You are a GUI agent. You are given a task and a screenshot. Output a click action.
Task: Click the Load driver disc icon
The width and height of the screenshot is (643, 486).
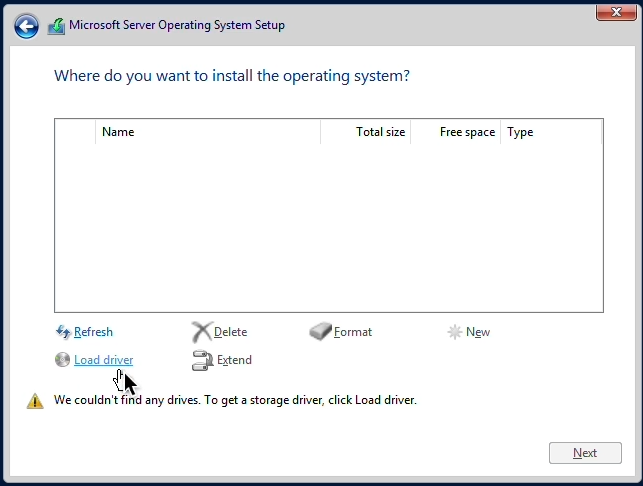(62, 360)
